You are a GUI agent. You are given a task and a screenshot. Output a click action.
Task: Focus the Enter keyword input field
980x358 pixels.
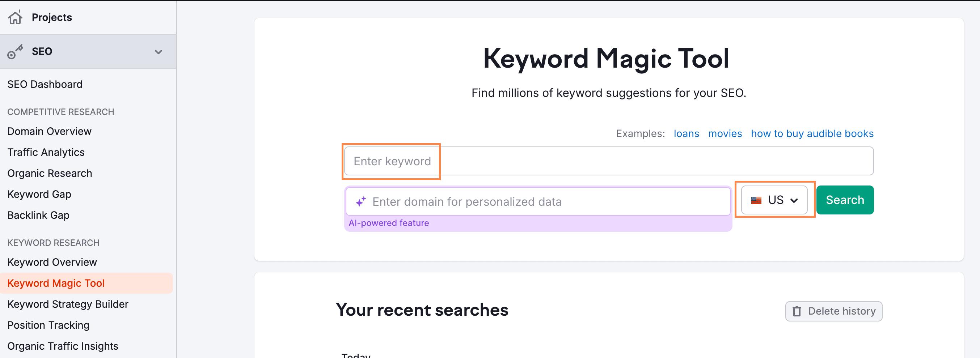pyautogui.click(x=609, y=161)
